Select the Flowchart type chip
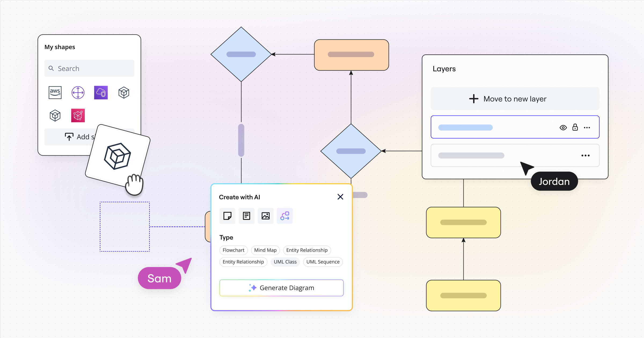Image resolution: width=644 pixels, height=338 pixels. click(233, 250)
